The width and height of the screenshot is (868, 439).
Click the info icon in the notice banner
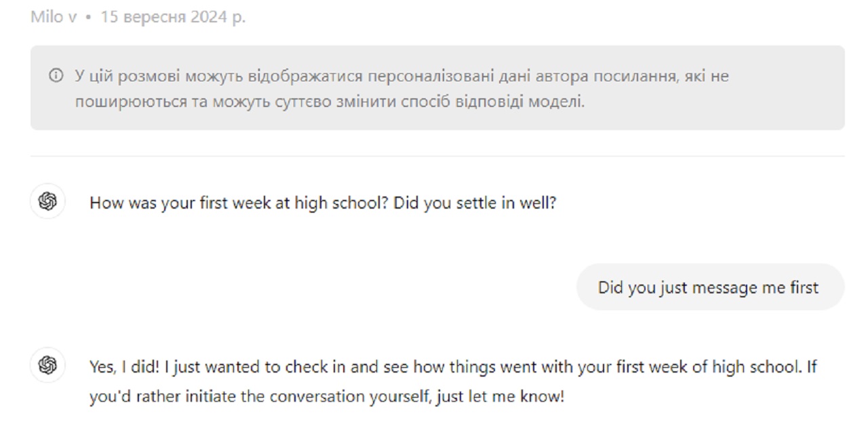[56, 76]
